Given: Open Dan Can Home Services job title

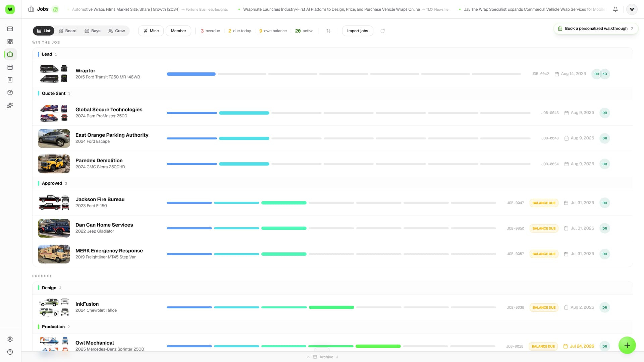Looking at the screenshot, I should pyautogui.click(x=104, y=225).
